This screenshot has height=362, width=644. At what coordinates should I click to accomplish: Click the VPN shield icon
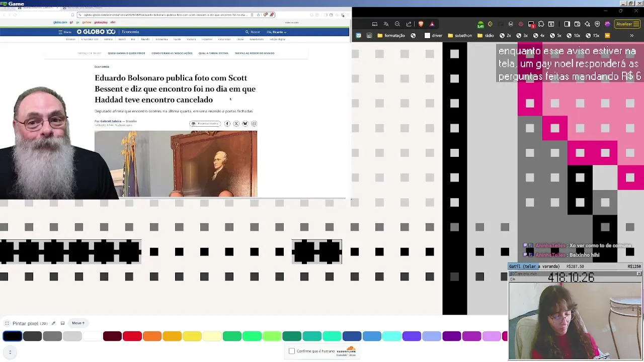pos(597,24)
